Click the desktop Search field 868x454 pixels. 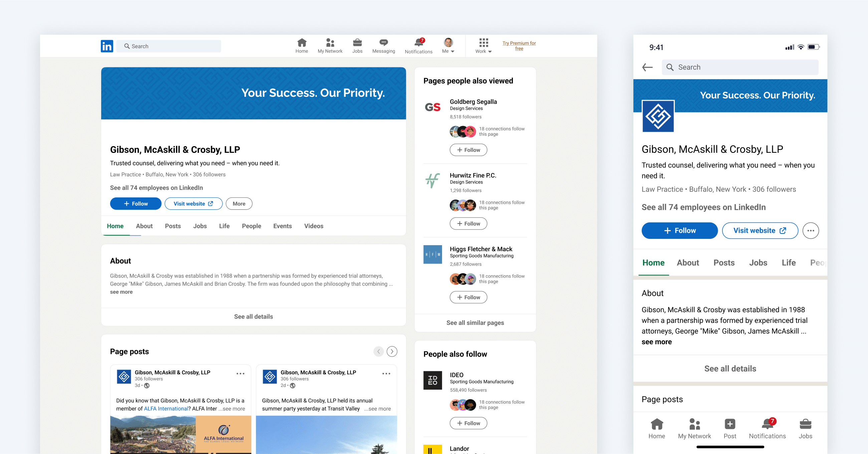point(169,46)
